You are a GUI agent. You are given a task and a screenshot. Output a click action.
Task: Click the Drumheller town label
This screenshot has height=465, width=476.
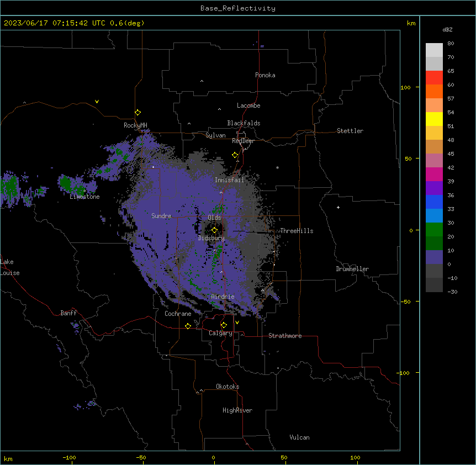352,269
